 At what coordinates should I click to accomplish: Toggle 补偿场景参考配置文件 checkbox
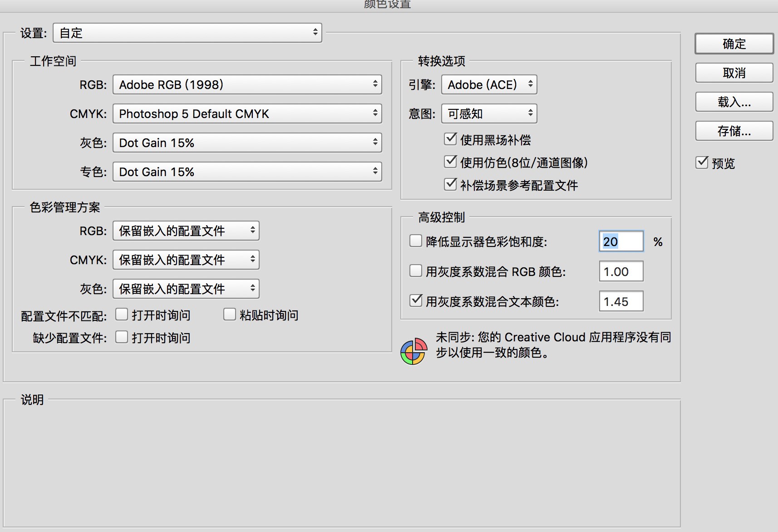coord(450,184)
